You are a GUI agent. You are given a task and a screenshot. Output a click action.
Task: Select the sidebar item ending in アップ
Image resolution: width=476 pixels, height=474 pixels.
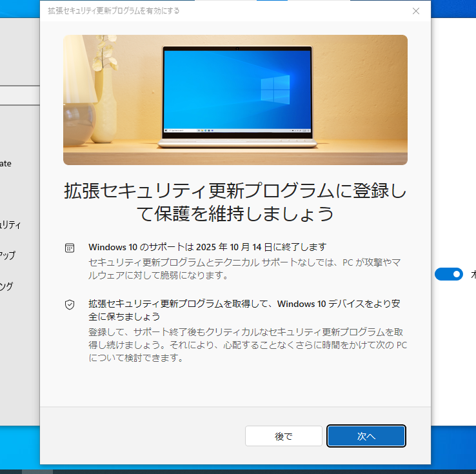[8, 255]
